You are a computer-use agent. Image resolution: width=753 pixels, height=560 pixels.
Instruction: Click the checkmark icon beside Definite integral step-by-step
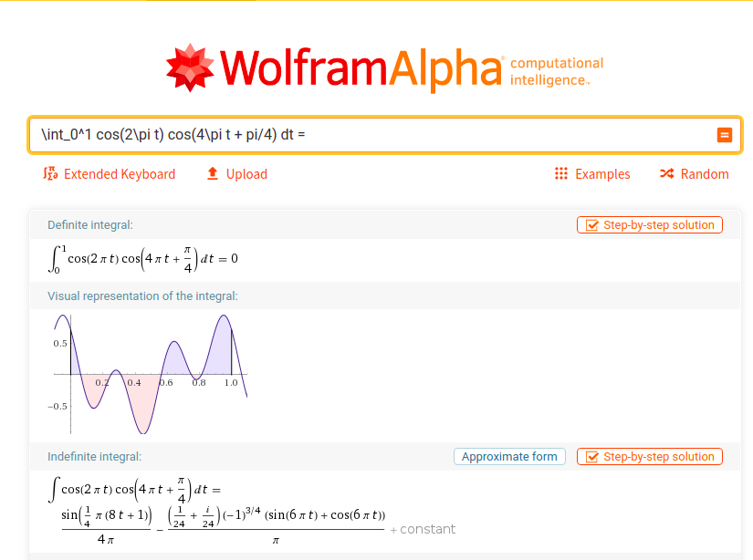click(x=591, y=225)
